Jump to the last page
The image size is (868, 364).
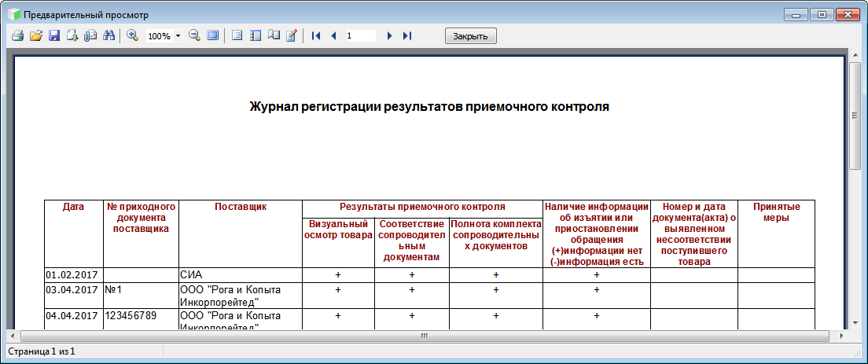(x=407, y=35)
